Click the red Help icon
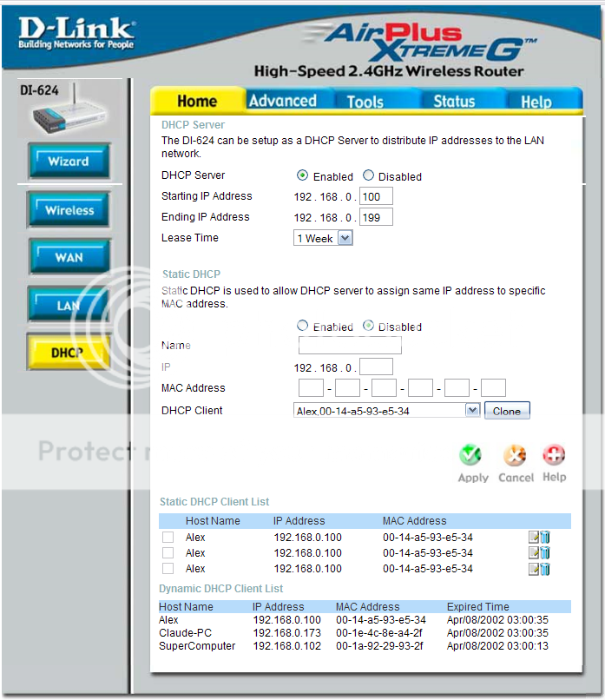 pyautogui.click(x=554, y=456)
